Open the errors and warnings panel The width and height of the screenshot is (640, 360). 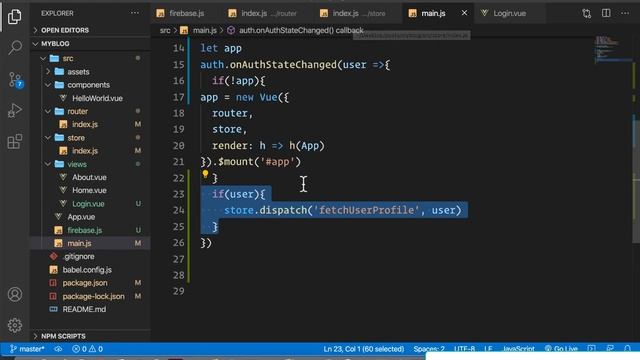click(87, 349)
